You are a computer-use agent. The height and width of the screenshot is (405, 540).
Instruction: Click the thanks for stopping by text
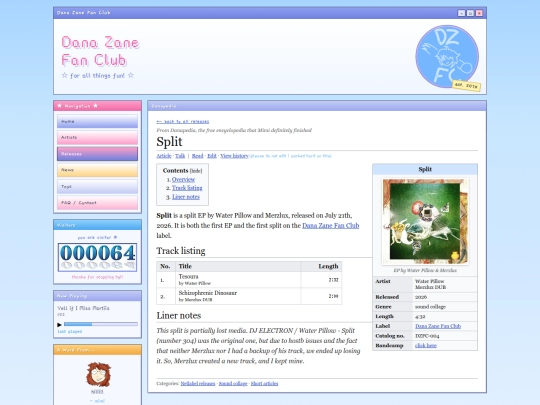pos(97,277)
